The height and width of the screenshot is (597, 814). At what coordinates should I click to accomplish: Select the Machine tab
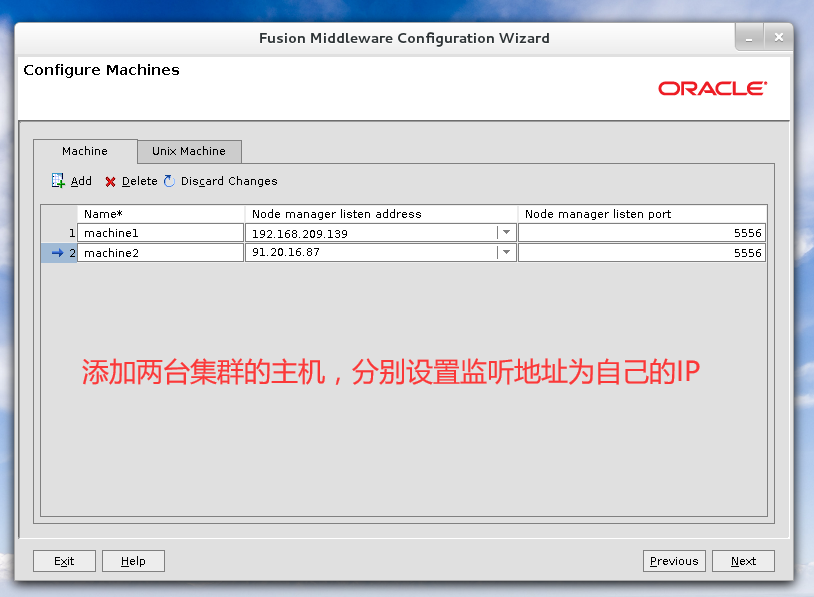pos(85,151)
